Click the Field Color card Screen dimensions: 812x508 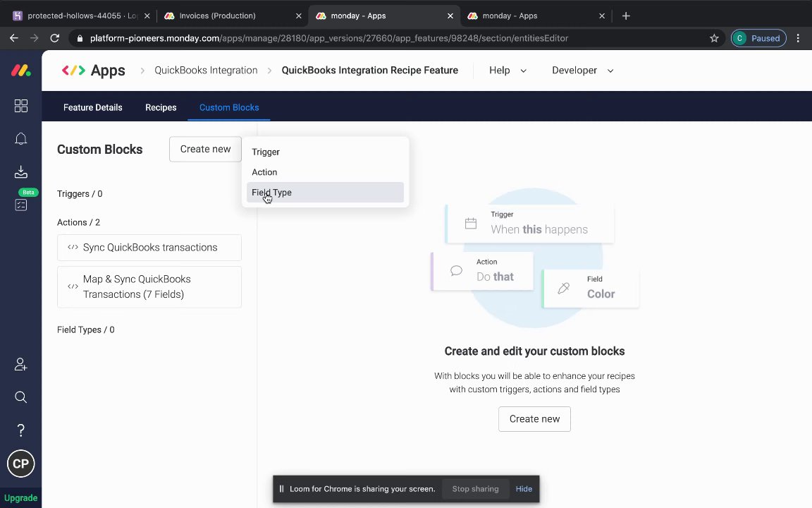coord(591,288)
